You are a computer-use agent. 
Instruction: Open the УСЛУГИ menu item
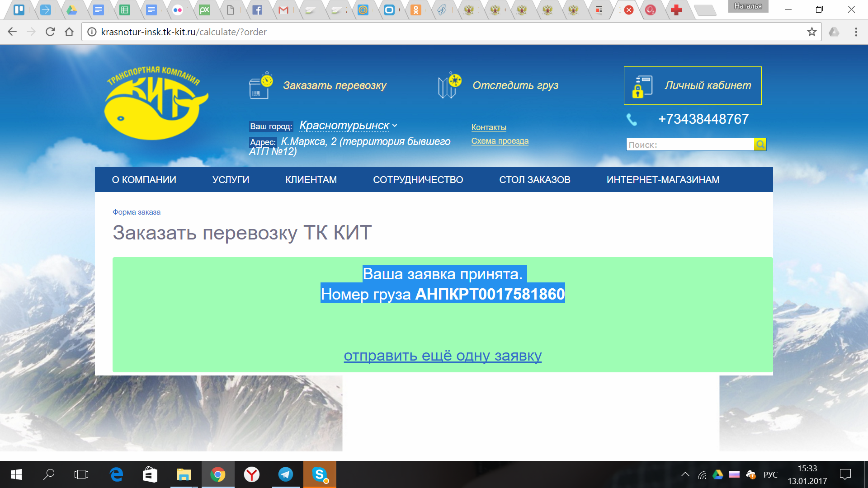[231, 180]
